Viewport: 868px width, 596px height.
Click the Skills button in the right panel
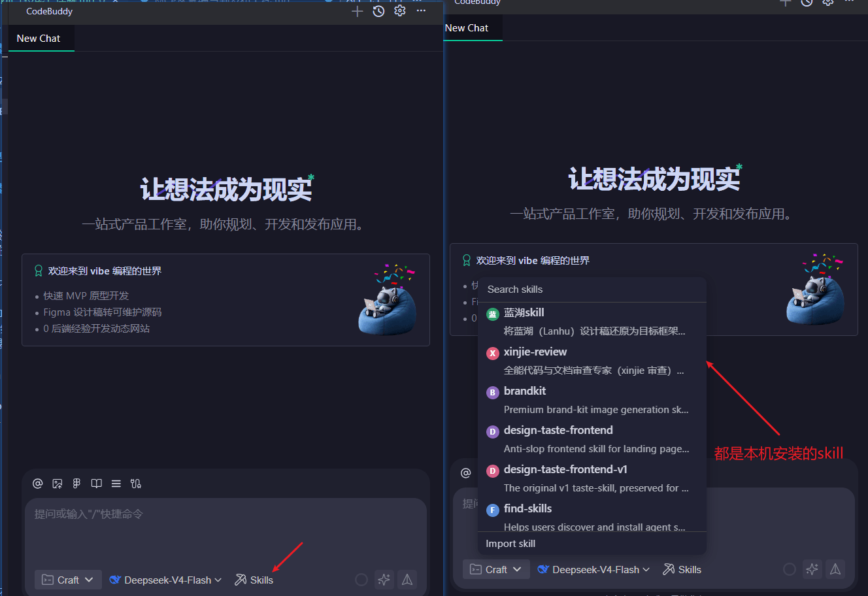click(682, 569)
